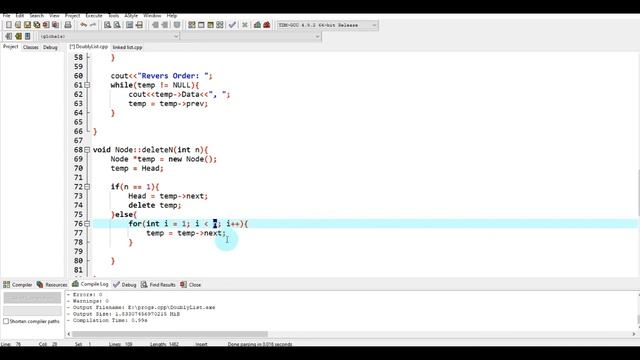The image size is (640, 360).
Task: Click the Print toolbar icon
Action: 68,25
